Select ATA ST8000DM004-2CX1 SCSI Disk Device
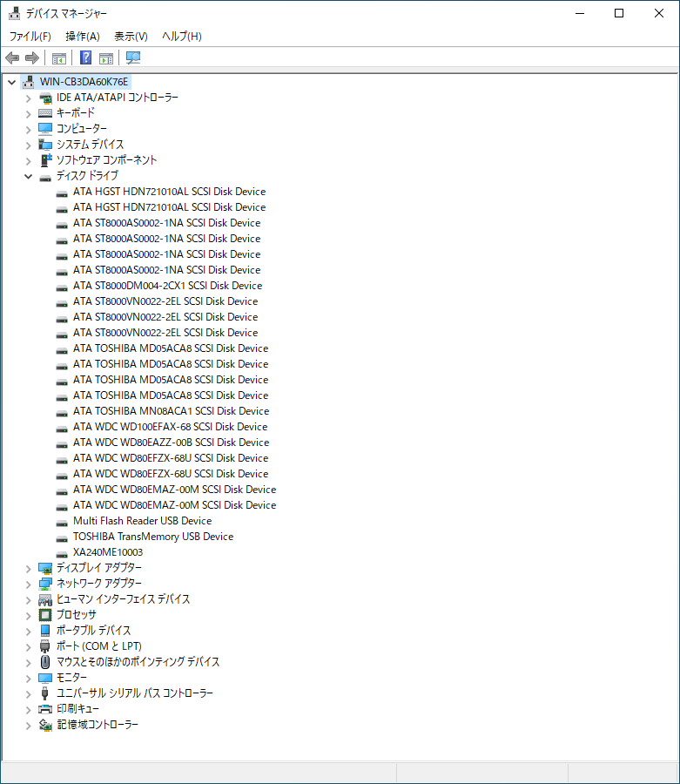 coord(167,286)
